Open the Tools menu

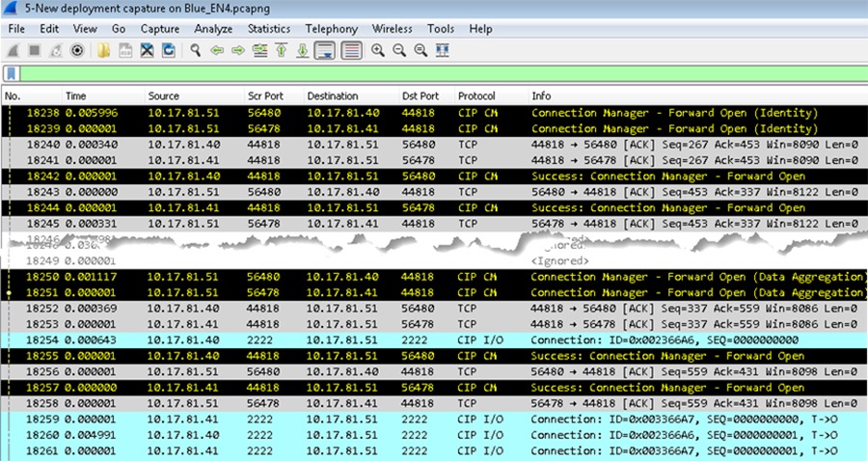(441, 29)
